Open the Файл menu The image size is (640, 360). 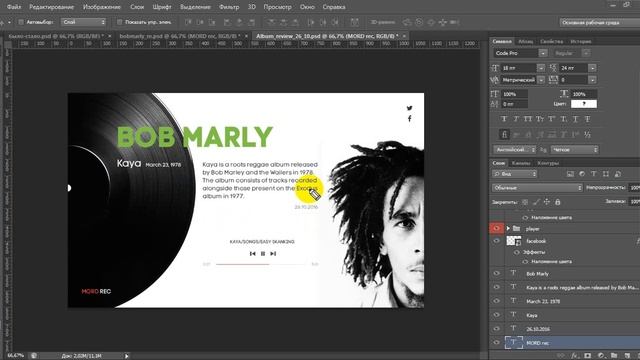click(14, 7)
